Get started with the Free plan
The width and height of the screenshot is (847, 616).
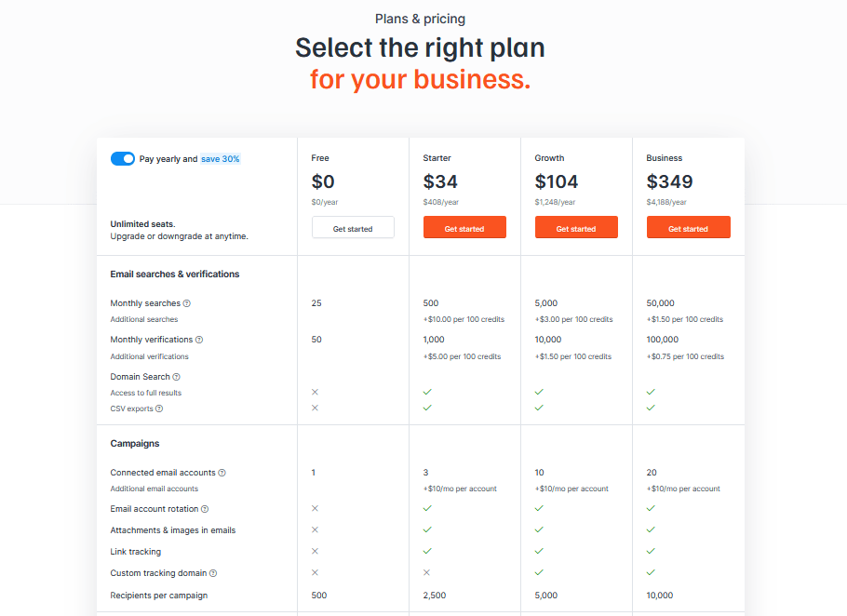click(353, 228)
